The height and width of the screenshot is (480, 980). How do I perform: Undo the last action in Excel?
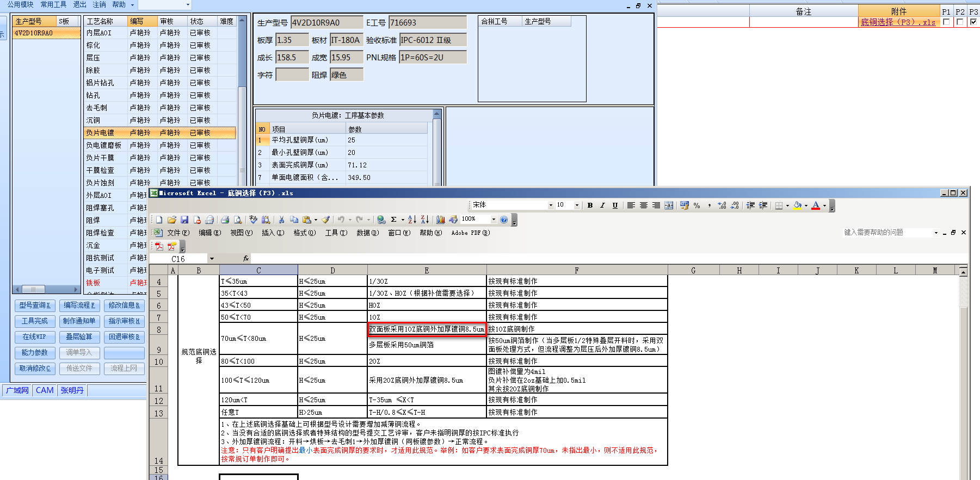click(341, 220)
